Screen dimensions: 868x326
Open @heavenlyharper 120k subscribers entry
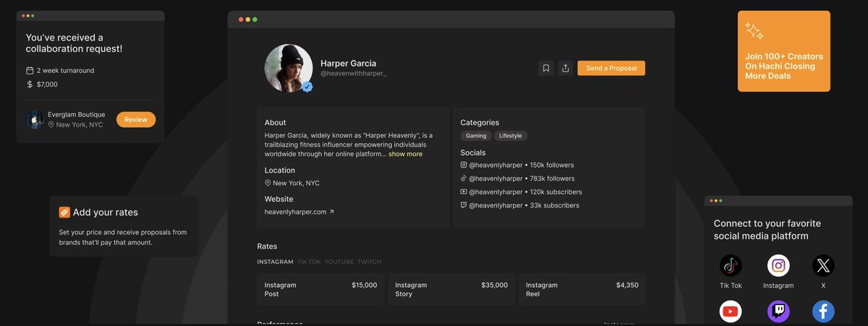click(521, 192)
